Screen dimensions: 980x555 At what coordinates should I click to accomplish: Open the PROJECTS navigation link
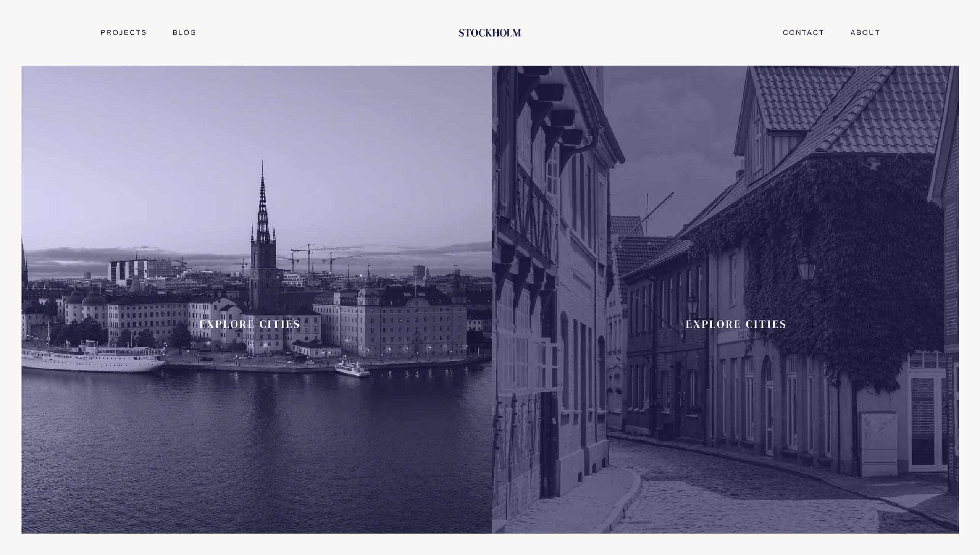point(123,32)
